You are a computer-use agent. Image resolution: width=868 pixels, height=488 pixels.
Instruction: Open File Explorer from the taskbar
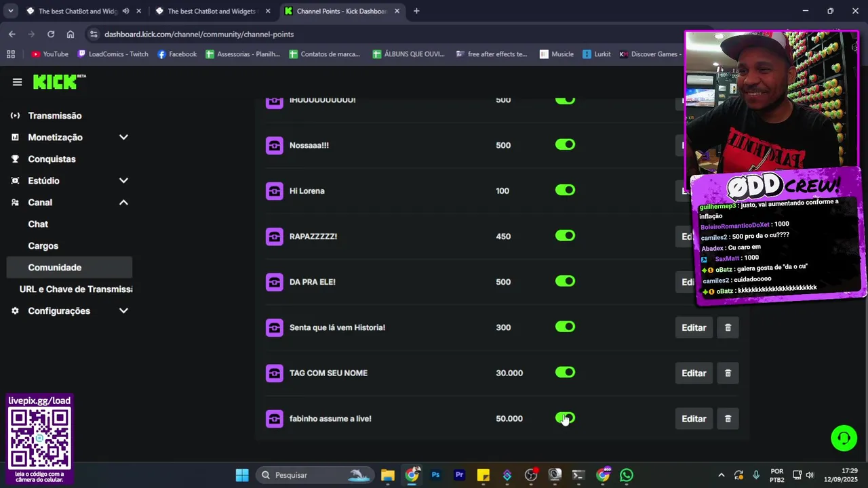[x=387, y=475]
